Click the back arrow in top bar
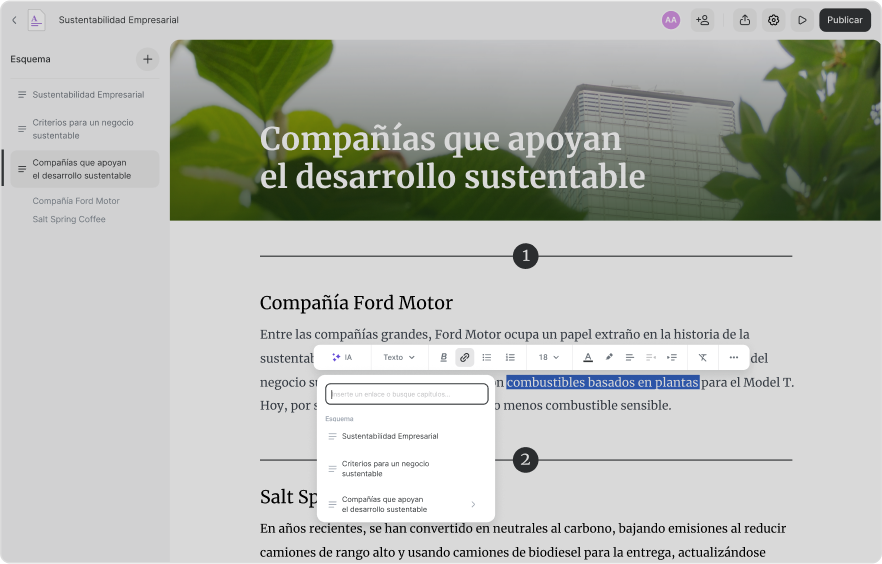Screen dimensions: 882x564 tap(14, 20)
